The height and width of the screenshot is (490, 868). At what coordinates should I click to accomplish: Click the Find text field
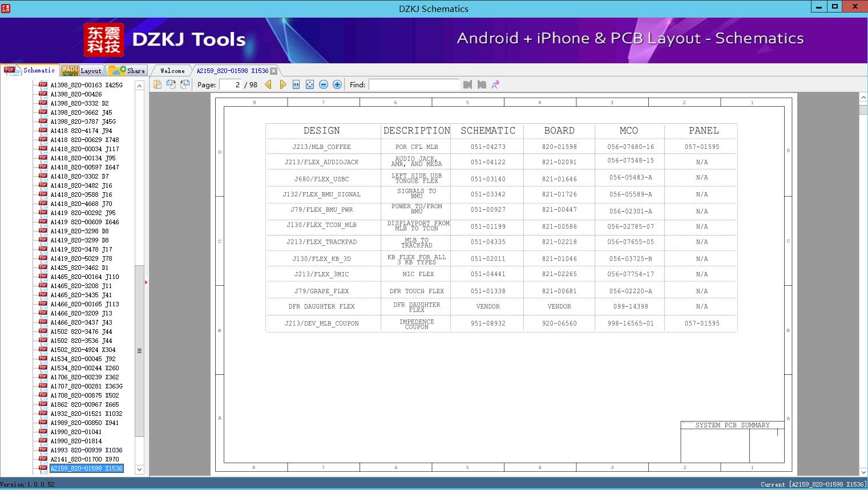[414, 84]
